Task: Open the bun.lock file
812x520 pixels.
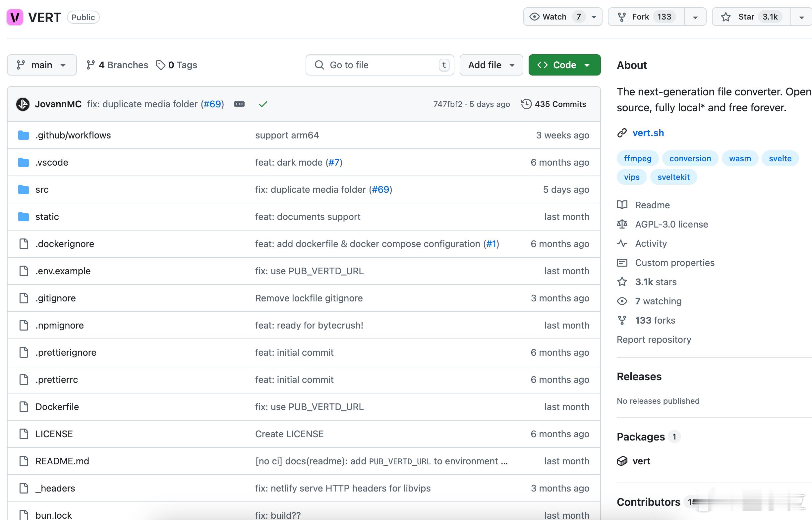Action: click(53, 515)
